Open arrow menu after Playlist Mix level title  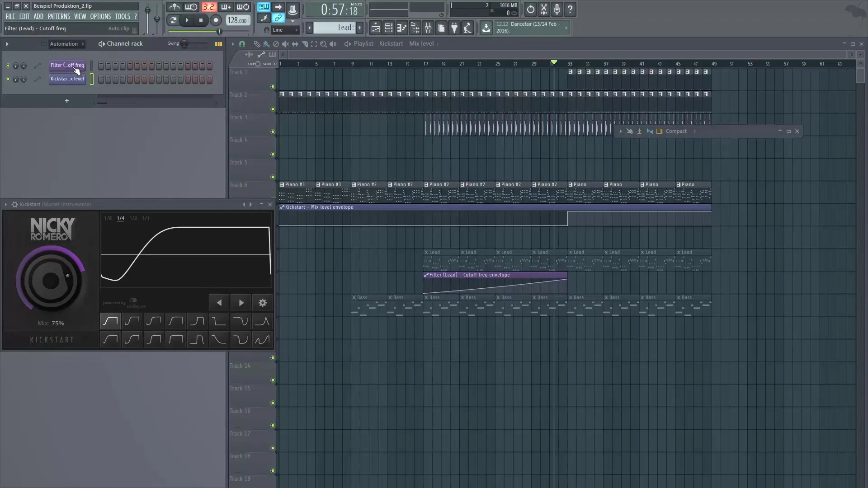(x=438, y=44)
